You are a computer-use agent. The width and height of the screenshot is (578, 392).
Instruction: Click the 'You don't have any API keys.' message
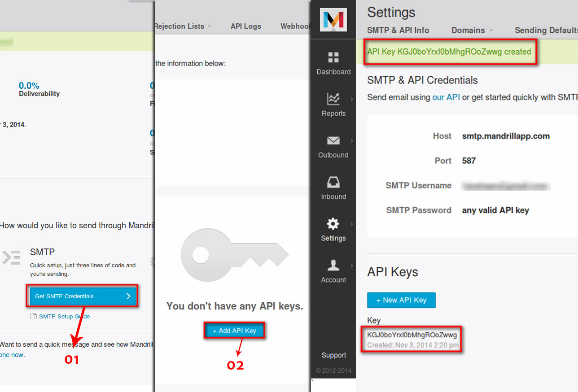pyautogui.click(x=235, y=306)
